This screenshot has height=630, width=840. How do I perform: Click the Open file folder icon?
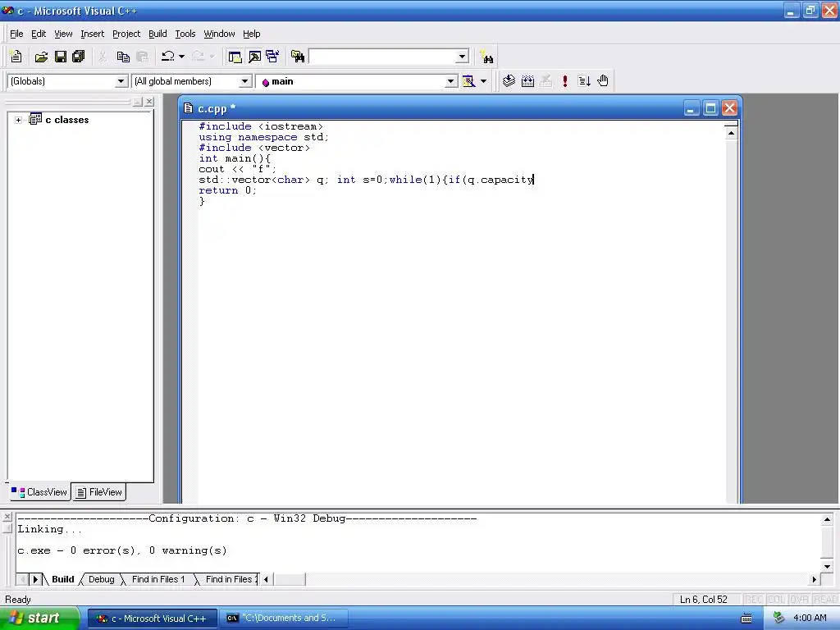[x=41, y=57]
